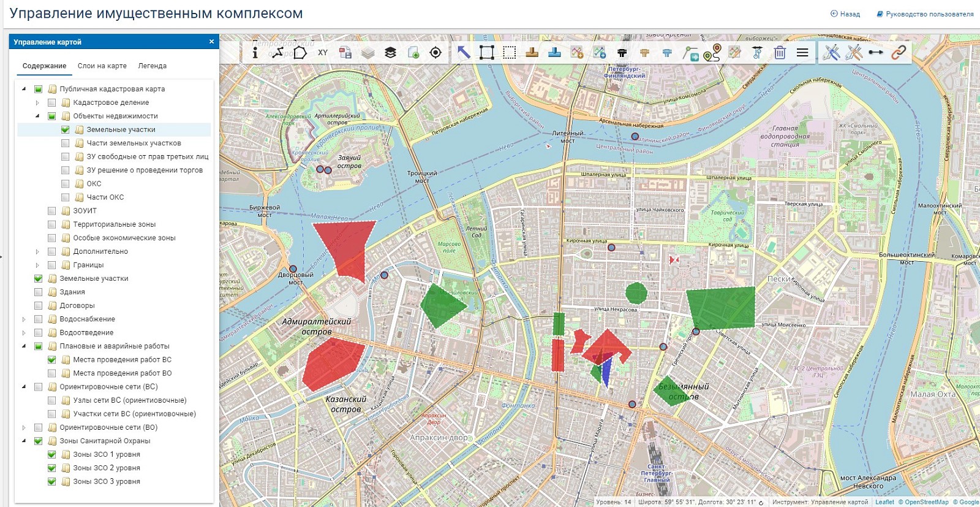
Task: Select the XY coordinates tool
Action: [x=323, y=53]
